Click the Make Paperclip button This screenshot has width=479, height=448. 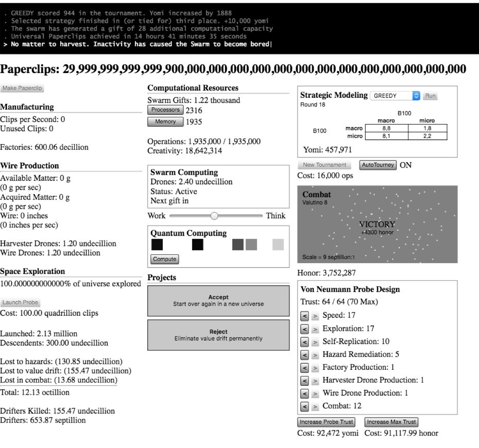point(22,88)
